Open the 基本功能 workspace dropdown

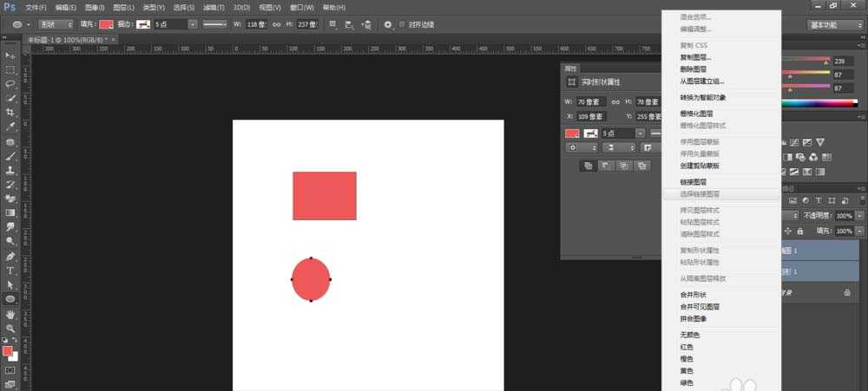[x=834, y=24]
